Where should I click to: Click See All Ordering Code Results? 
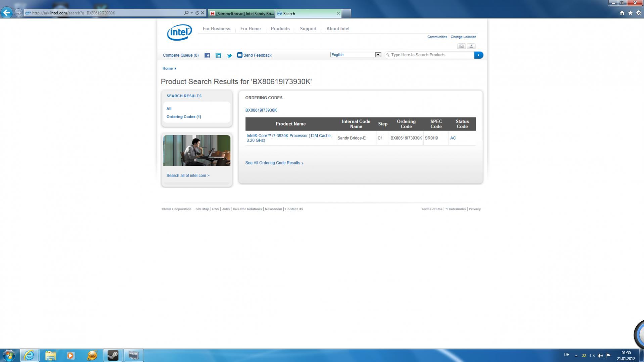point(274,163)
